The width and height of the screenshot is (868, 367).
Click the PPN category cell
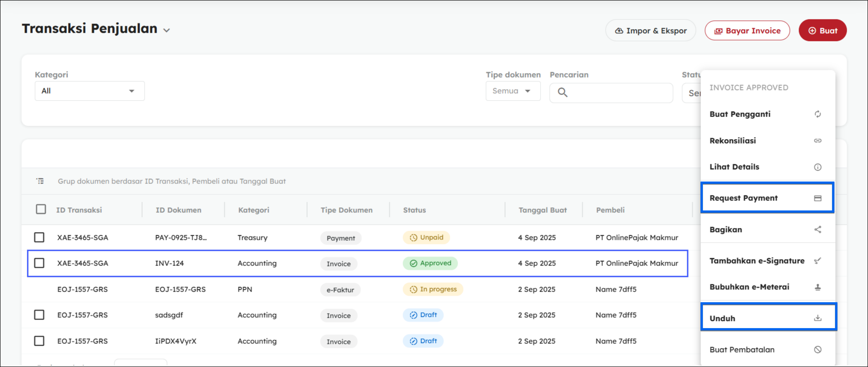pos(245,289)
